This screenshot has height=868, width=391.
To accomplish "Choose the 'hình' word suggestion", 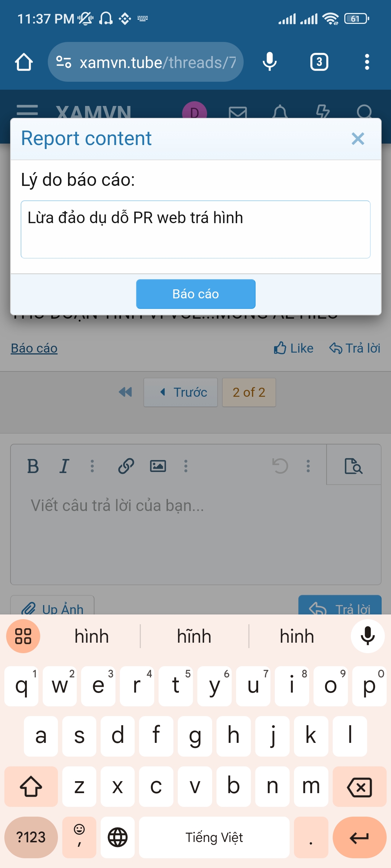I will pos(92,636).
